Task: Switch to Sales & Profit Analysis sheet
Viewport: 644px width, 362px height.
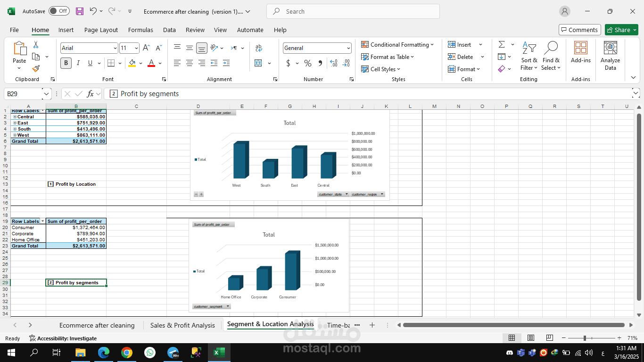Action: click(x=182, y=325)
